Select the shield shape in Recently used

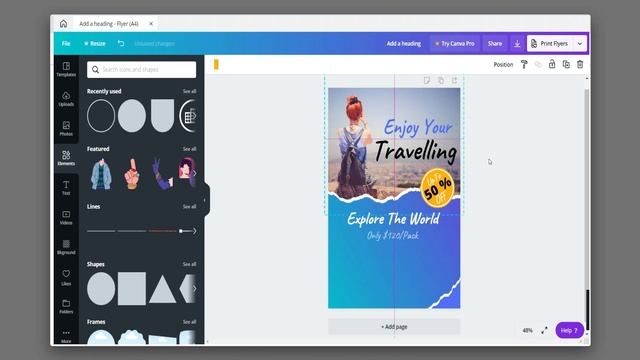162,116
